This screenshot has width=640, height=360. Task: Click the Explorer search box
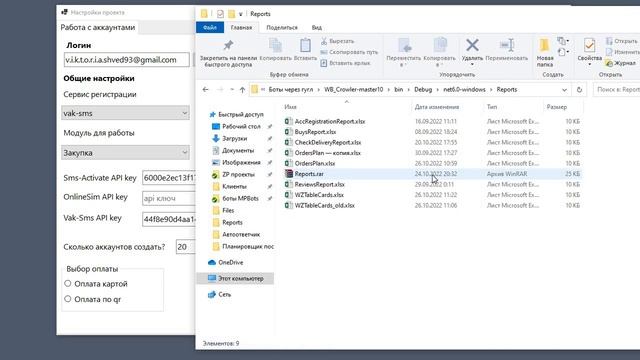pyautogui.click(x=616, y=89)
